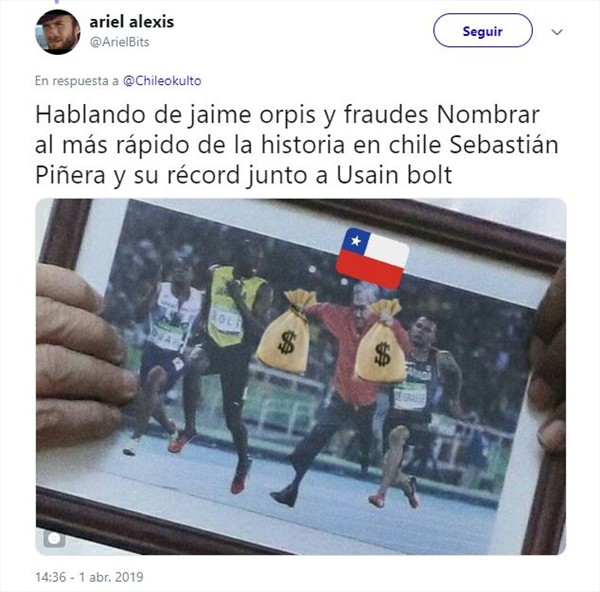Click the "En respuesta a" reply label
Image resolution: width=600 pixels, height=592 pixels.
(77, 81)
